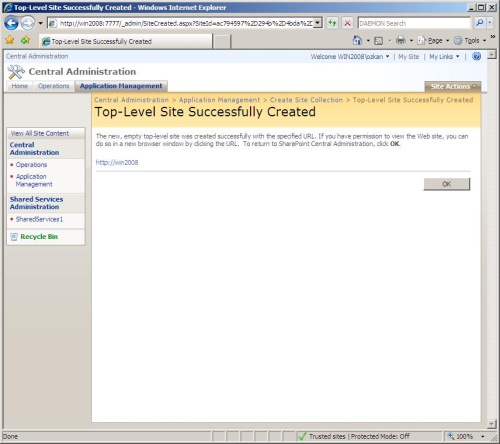Screen dimensions: 500x444
Task: Expand the Welcome WIN2008\ozkan user menu
Action: coord(350,57)
